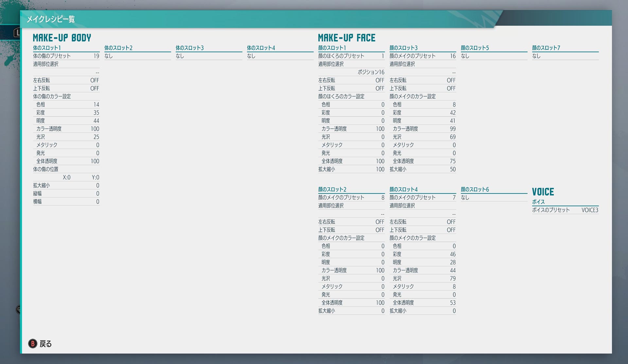Click 光沢 value 79 in 顔のスロット4
Screen dimensions: 628x364
[452, 279]
